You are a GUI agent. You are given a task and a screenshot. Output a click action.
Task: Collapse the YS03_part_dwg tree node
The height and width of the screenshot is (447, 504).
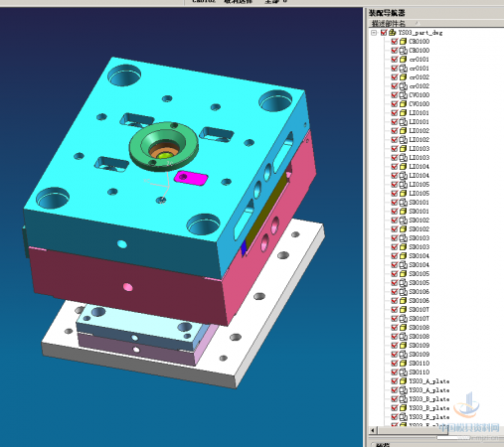(x=374, y=33)
